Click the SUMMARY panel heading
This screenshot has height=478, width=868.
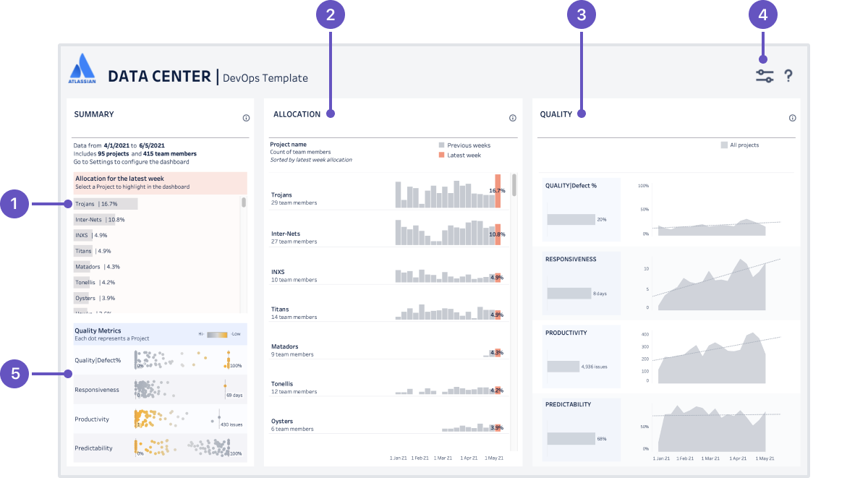[94, 114]
